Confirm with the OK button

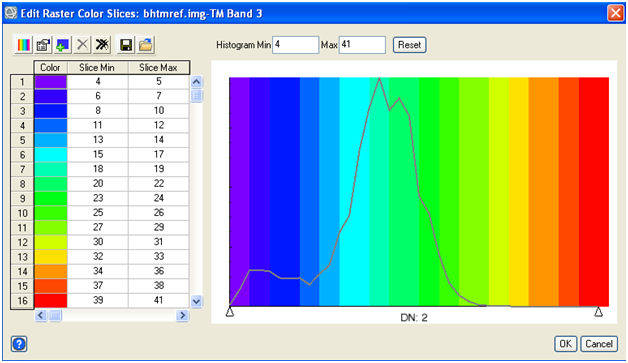tap(566, 344)
